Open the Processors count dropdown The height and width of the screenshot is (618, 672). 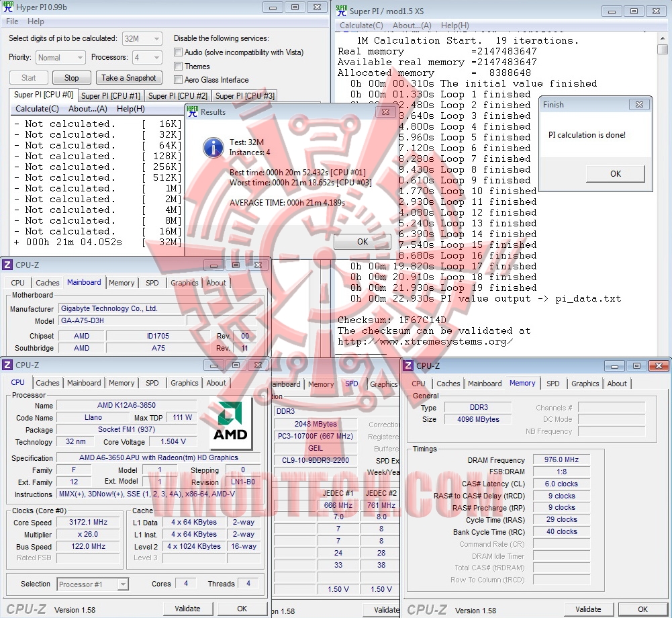click(147, 58)
